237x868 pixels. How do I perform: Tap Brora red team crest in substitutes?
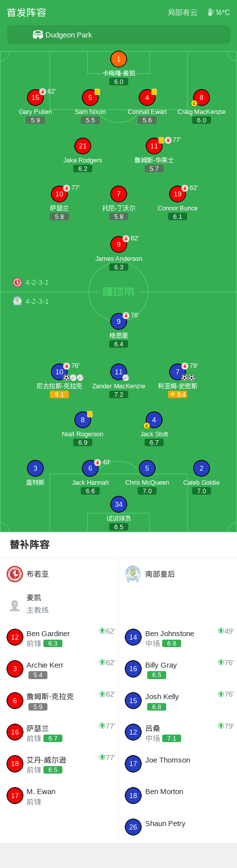tap(15, 574)
